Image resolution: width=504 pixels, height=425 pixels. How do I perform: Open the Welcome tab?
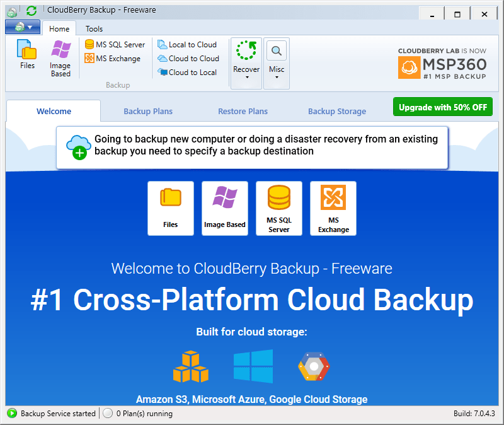pos(54,112)
